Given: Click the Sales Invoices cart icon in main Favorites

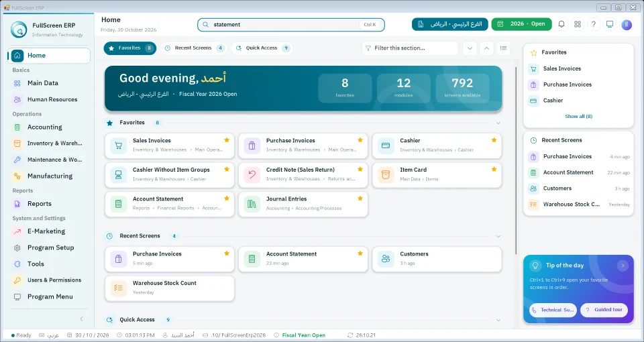Looking at the screenshot, I should point(119,146).
